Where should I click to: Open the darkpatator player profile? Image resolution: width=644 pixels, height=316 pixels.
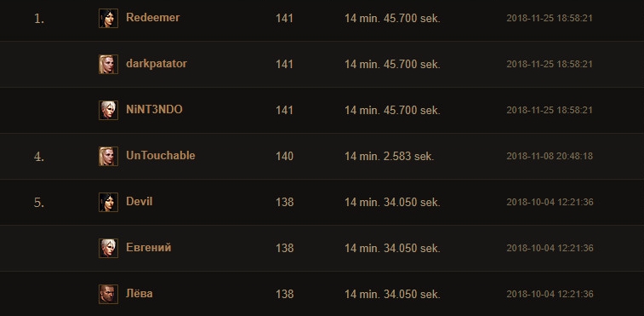pos(157,64)
